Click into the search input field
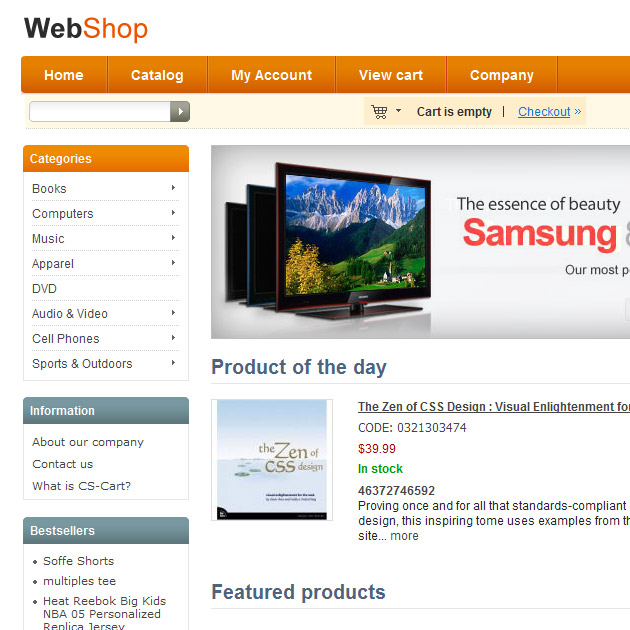The width and height of the screenshot is (630, 630). coord(100,111)
